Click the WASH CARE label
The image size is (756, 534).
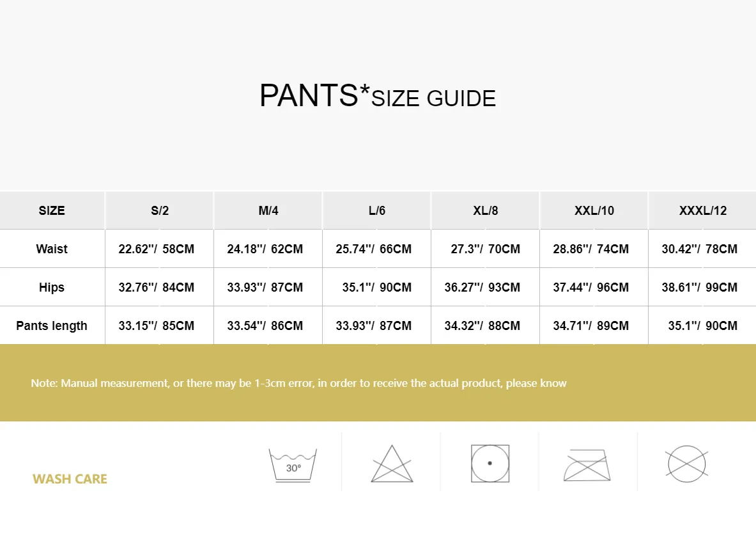tap(70, 479)
